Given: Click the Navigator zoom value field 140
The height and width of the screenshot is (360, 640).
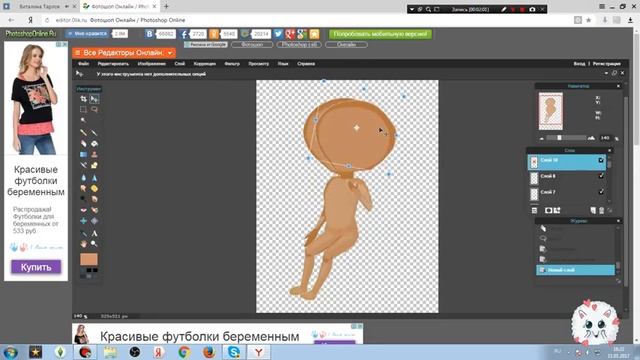Looking at the screenshot, I should pos(605,138).
